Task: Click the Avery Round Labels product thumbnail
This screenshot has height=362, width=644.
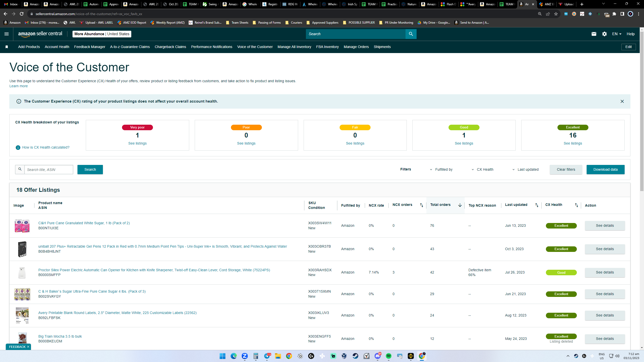Action: (22, 315)
